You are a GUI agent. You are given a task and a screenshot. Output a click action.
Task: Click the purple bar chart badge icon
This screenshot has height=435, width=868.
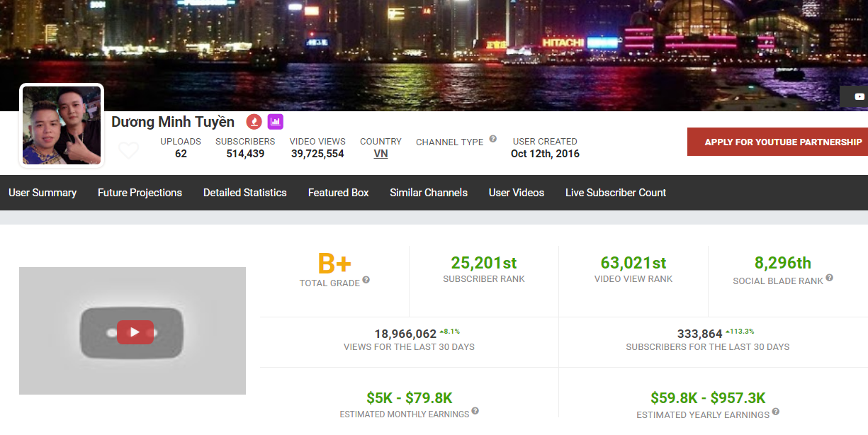[276, 122]
